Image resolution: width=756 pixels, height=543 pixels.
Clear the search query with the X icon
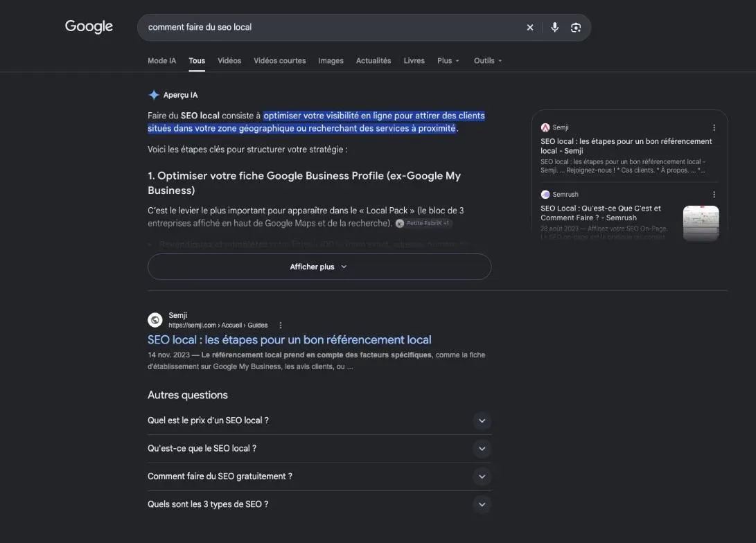[x=530, y=28]
